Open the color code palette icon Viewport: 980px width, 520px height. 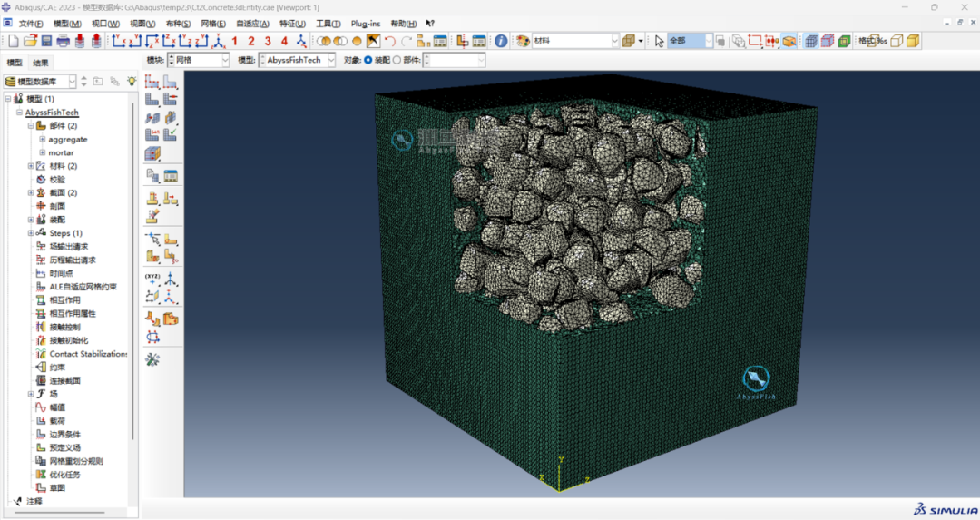tap(524, 41)
